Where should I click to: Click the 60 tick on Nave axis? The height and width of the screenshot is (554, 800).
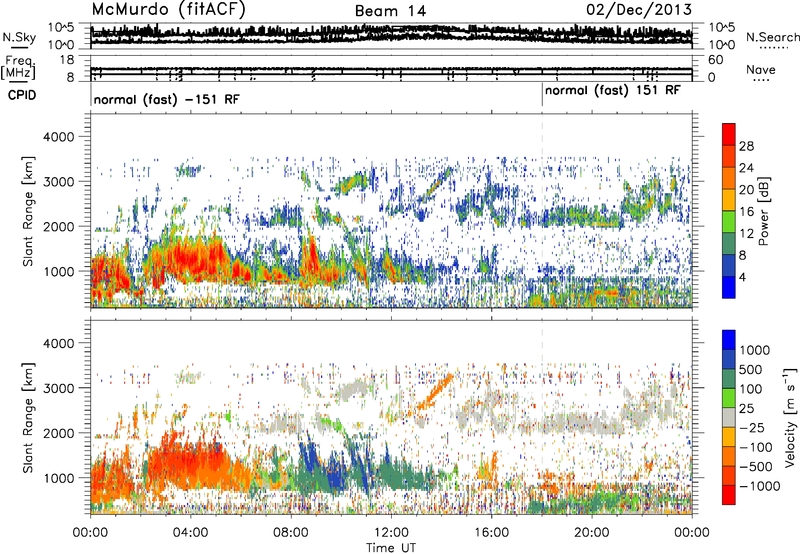pos(716,60)
